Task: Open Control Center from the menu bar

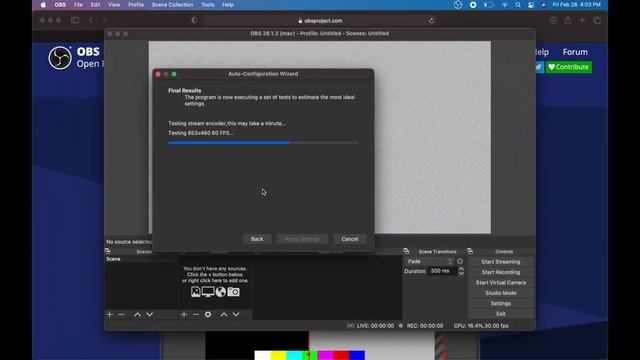Action: 531,5
